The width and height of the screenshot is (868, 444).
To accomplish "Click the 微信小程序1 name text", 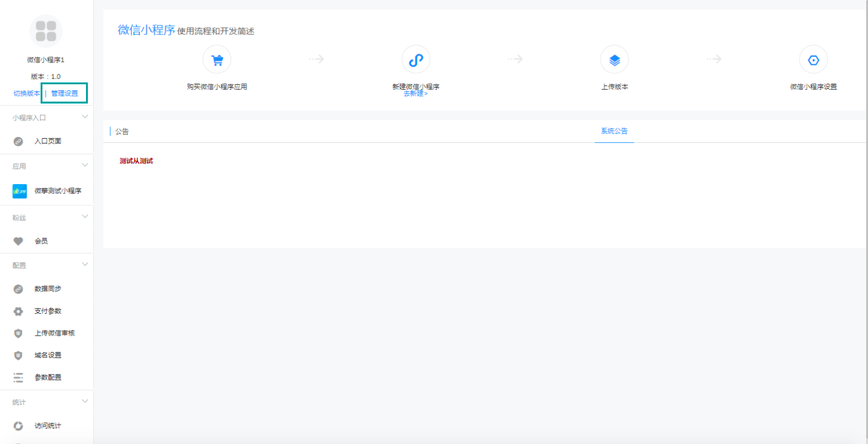I will 46,60.
